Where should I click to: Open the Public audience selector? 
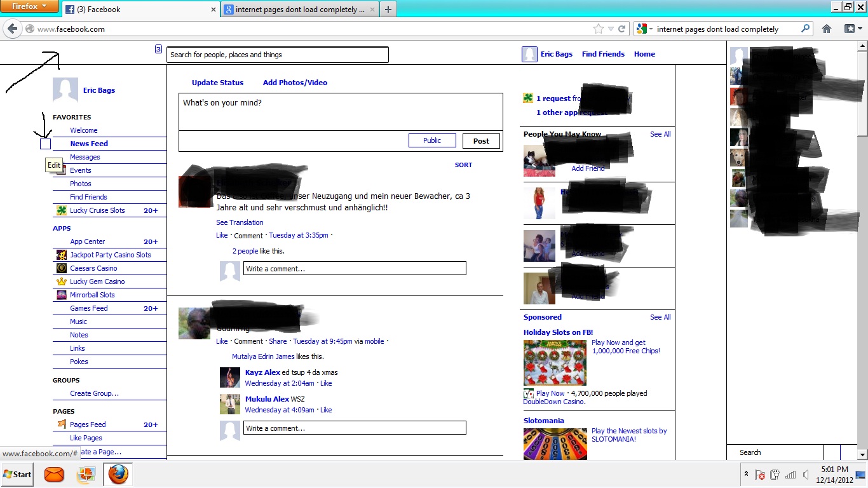pos(432,140)
